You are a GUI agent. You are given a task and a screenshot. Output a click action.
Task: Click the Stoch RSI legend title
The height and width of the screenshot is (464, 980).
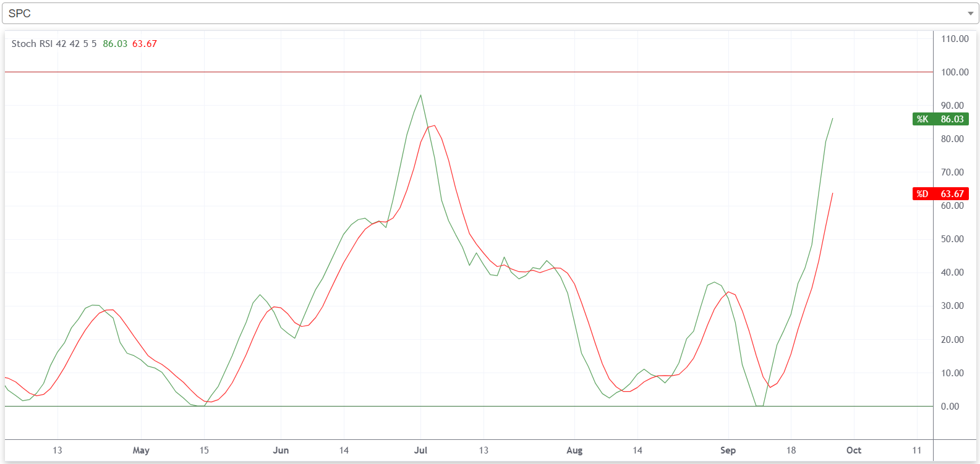point(54,44)
